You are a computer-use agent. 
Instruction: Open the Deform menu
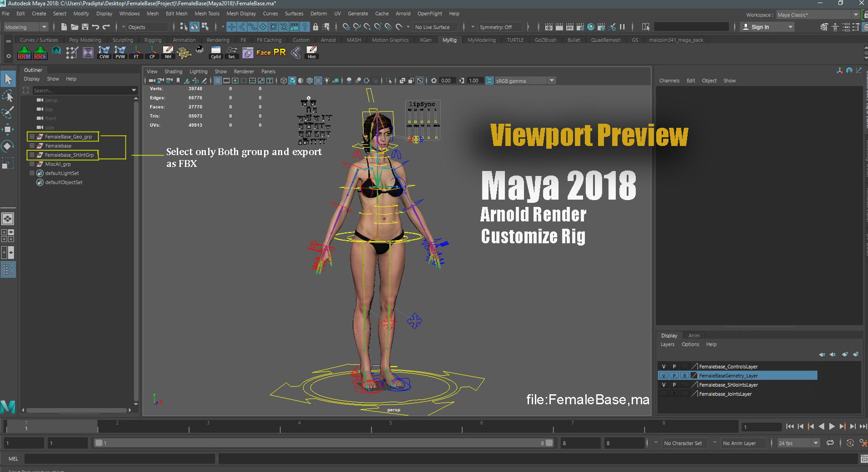click(319, 14)
